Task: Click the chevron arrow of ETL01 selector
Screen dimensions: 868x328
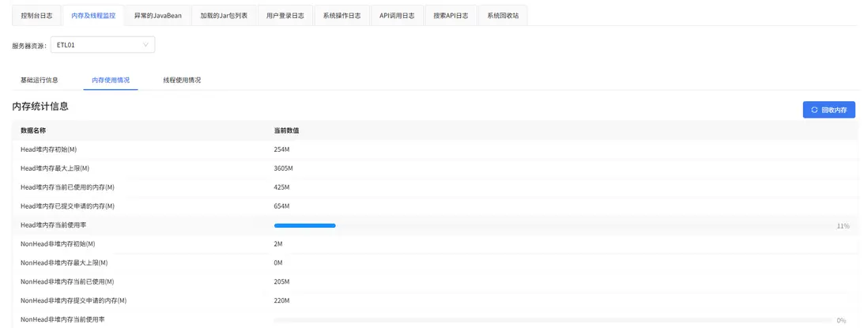Action: click(145, 45)
